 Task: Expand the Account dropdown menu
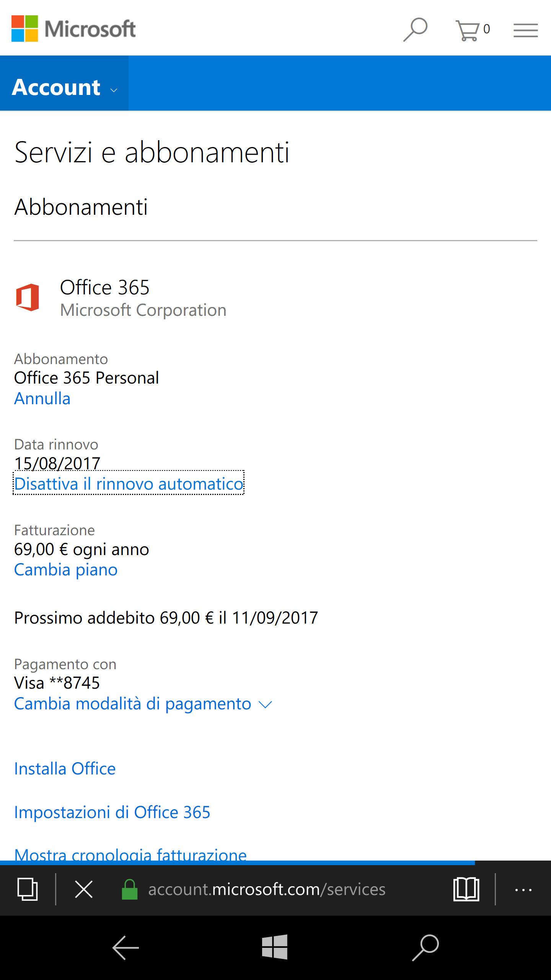pyautogui.click(x=64, y=88)
